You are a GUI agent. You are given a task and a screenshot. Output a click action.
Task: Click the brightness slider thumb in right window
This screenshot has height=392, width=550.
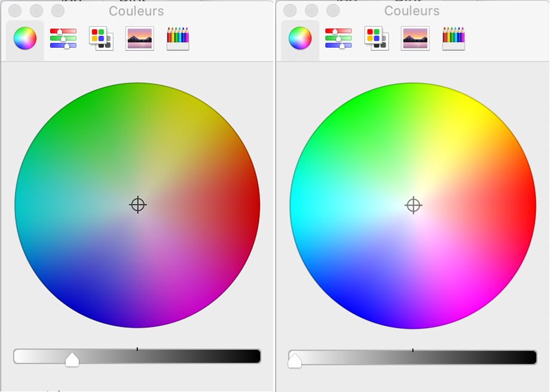coord(295,360)
